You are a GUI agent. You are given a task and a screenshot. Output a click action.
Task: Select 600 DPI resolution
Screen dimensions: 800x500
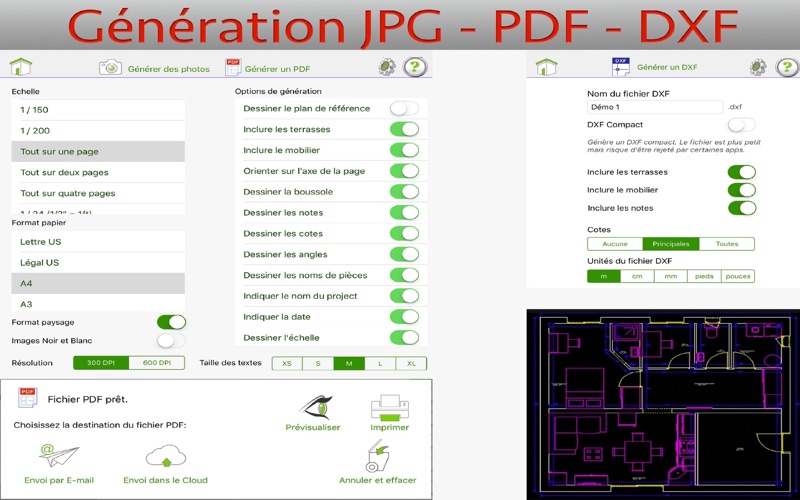(157, 363)
